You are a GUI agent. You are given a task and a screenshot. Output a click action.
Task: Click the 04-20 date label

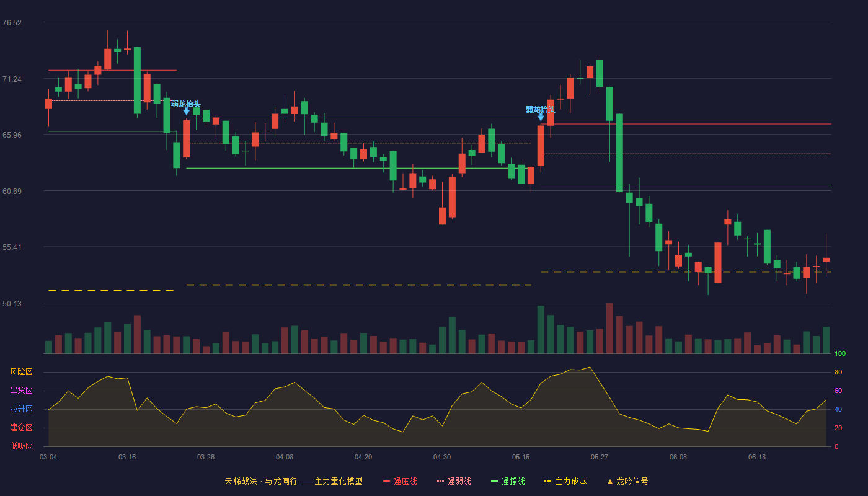(363, 457)
